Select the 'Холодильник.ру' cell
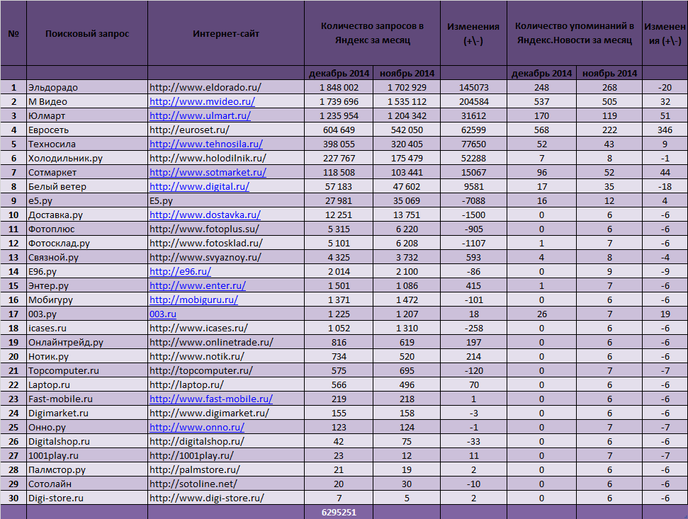This screenshot has height=519, width=688. pyautogui.click(x=87, y=158)
